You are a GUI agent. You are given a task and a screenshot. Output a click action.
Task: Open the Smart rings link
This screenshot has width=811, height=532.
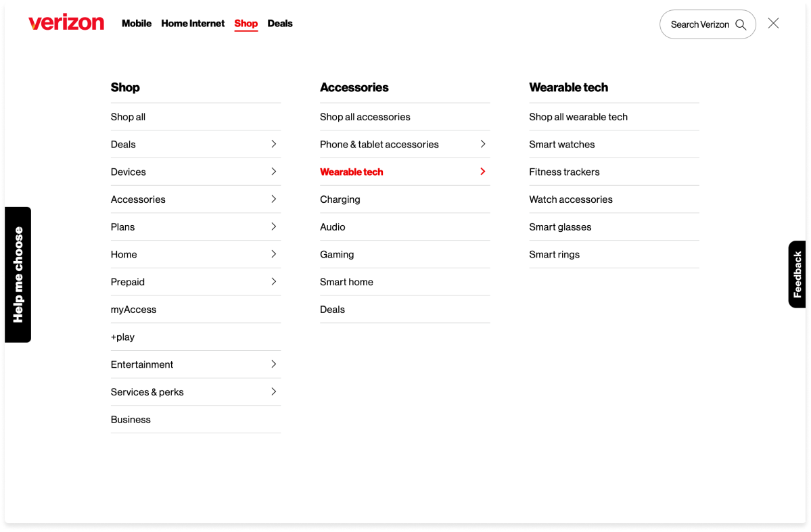554,254
